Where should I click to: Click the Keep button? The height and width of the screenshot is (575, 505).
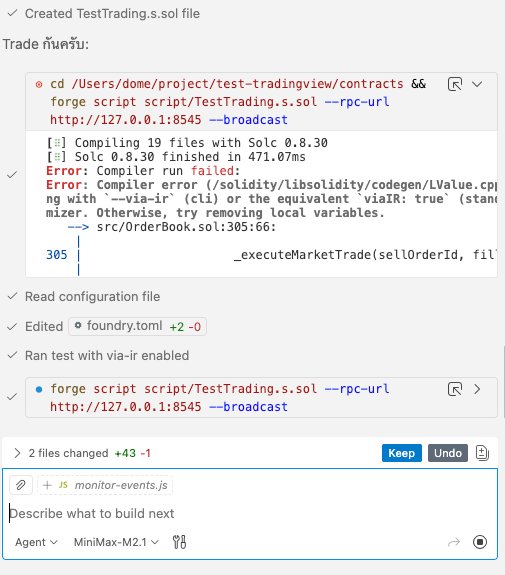[402, 453]
